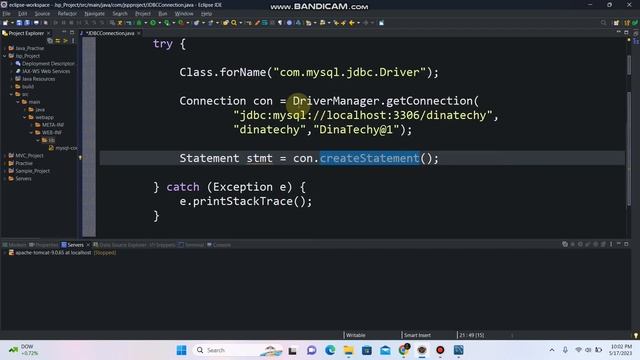Click the toolbar search icon at right
This screenshot has width=640, height=360.
point(603,23)
